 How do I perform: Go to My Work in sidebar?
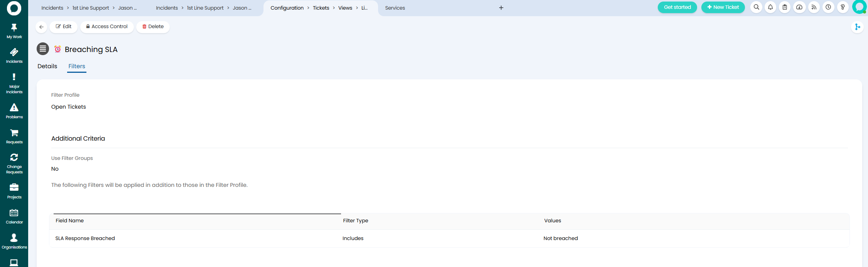[x=14, y=31]
